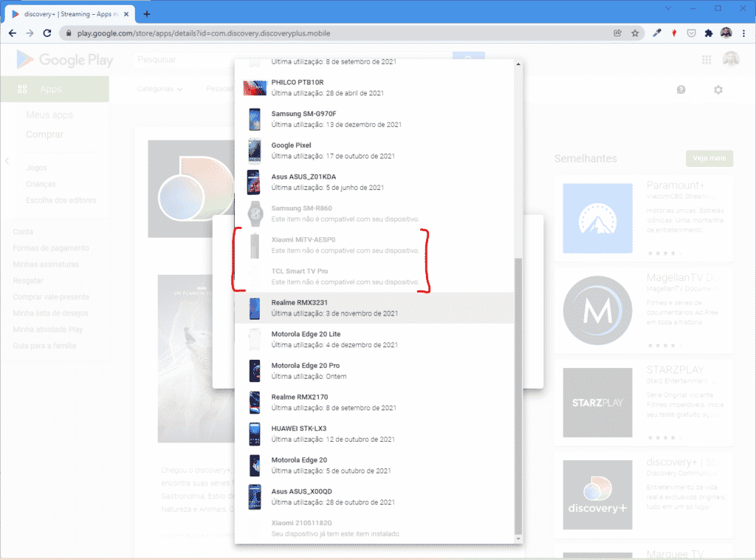Click the help question mark icon
756x560 pixels.
(x=681, y=89)
